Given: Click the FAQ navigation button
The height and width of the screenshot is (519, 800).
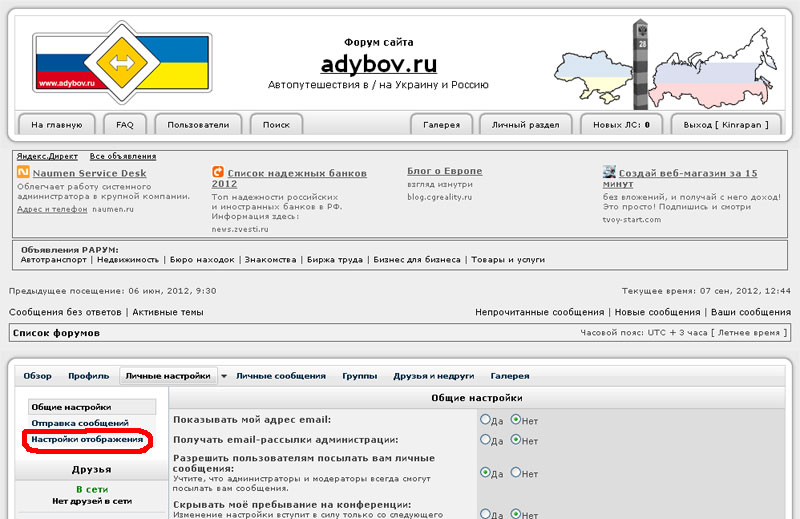Looking at the screenshot, I should (125, 125).
